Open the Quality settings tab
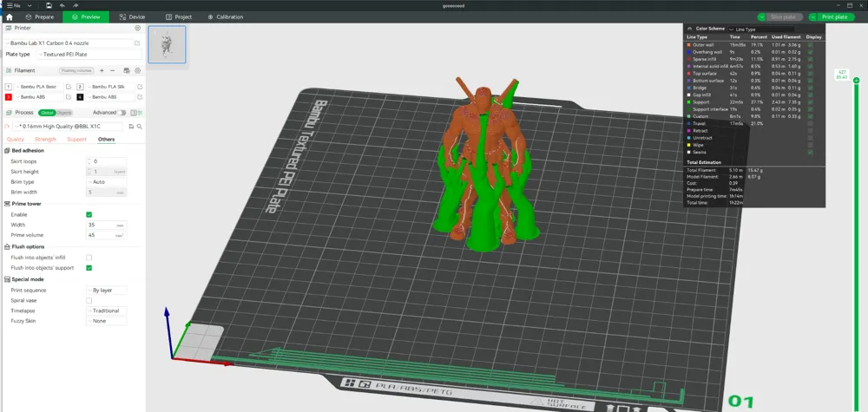 (x=16, y=140)
